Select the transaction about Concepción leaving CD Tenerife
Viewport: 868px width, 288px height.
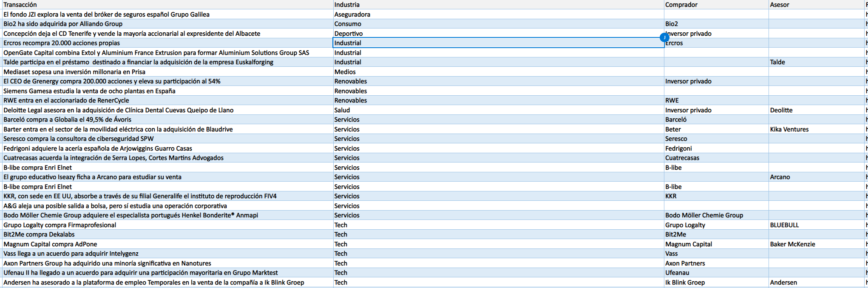[x=167, y=34]
